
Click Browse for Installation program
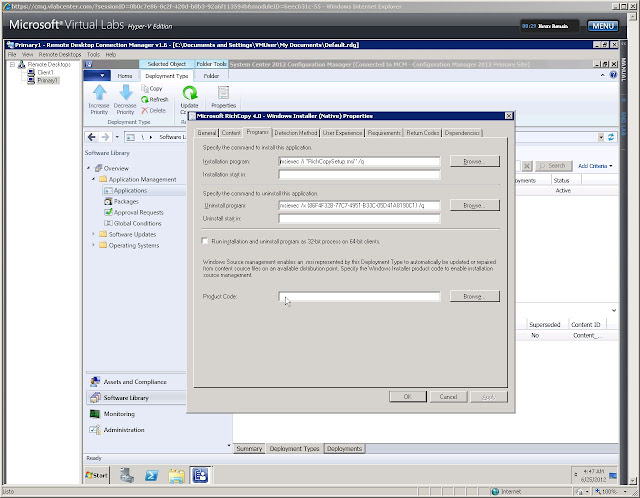click(x=474, y=161)
